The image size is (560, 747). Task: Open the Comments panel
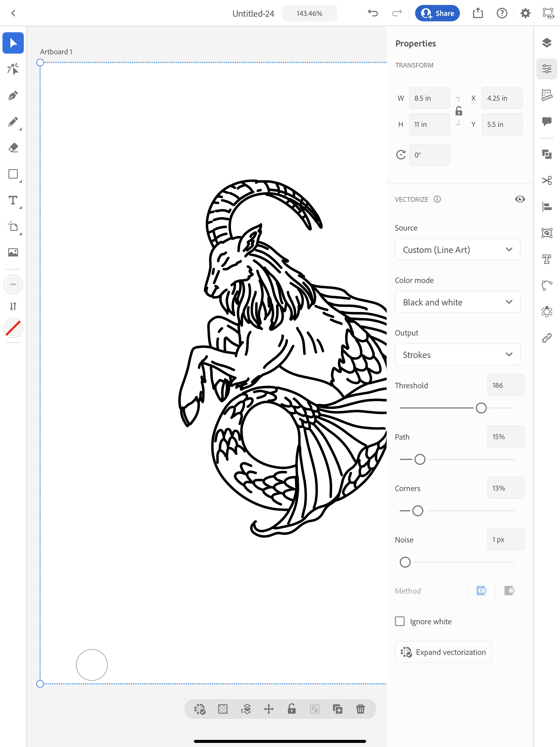[547, 122]
